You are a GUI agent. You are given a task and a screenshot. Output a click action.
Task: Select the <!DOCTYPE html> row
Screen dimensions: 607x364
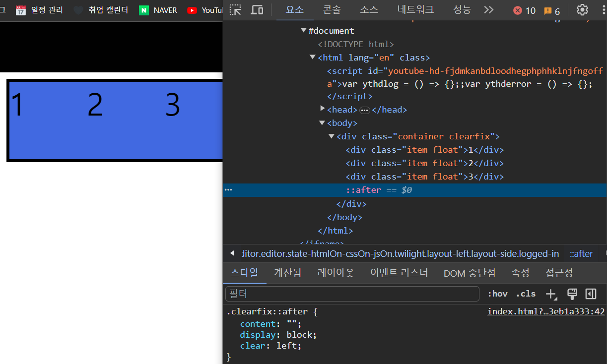[x=356, y=44]
